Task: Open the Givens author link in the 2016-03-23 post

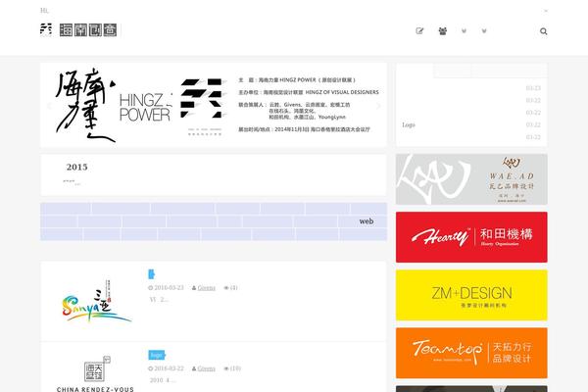Action: point(206,288)
